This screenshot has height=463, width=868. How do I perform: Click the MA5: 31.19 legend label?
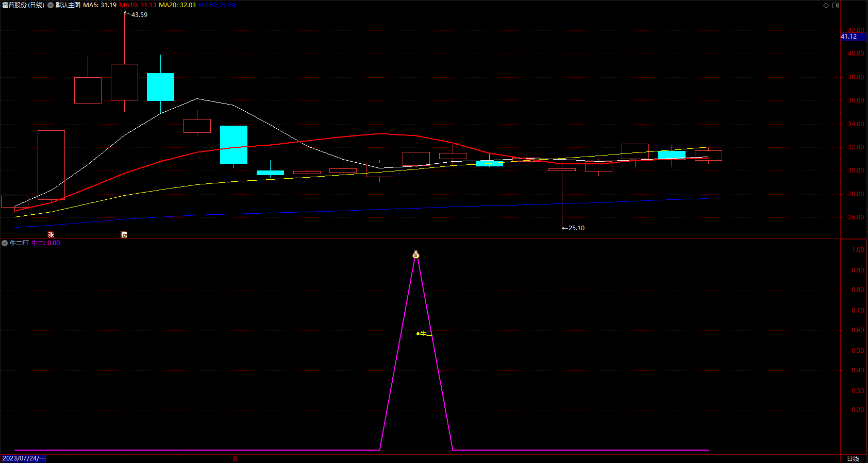pyautogui.click(x=99, y=5)
